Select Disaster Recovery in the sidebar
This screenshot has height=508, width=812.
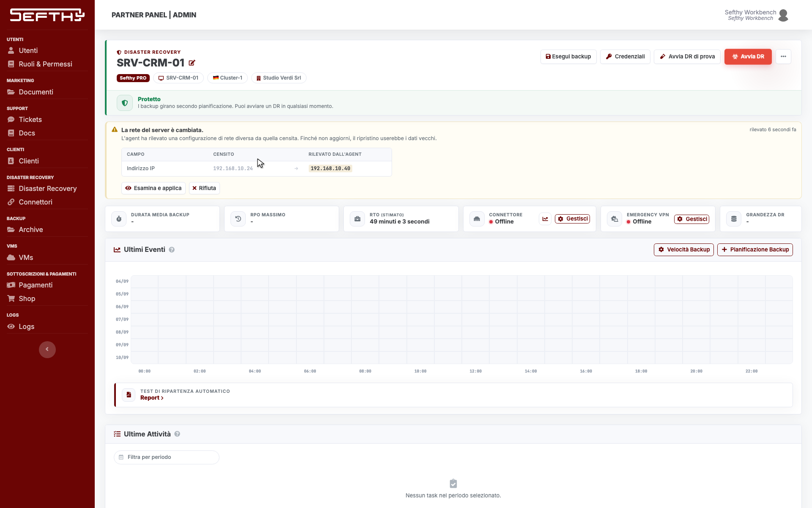point(47,188)
